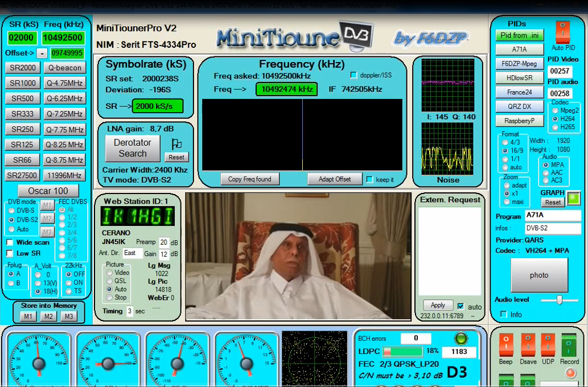Load Pid from .ini

click(x=519, y=35)
